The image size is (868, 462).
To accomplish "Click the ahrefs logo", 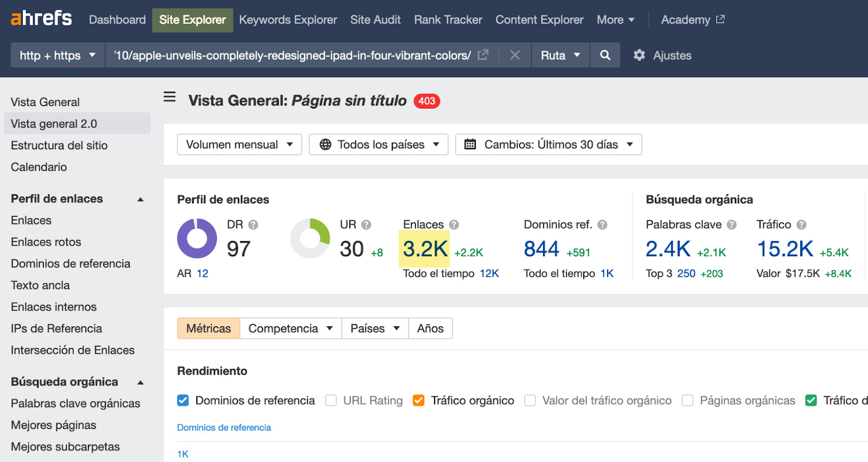I will click(42, 18).
